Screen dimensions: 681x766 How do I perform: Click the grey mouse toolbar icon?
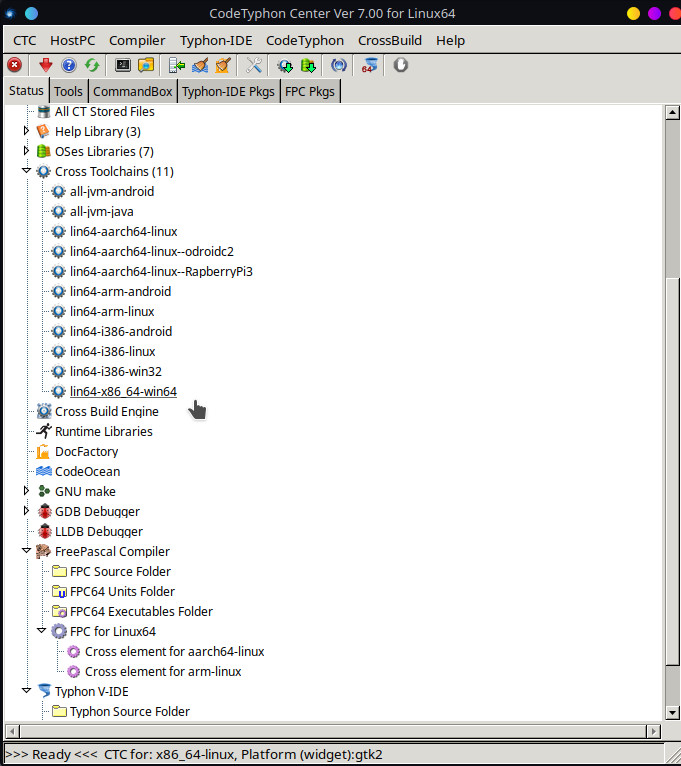tap(401, 65)
